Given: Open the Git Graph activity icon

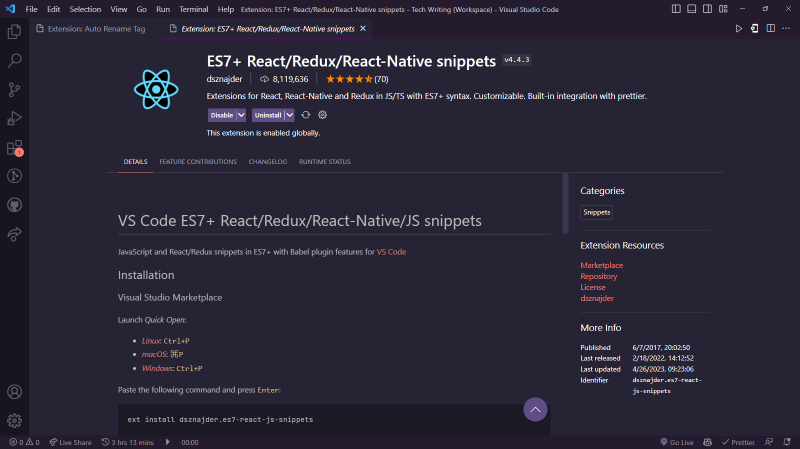Looking at the screenshot, I should click(x=14, y=176).
